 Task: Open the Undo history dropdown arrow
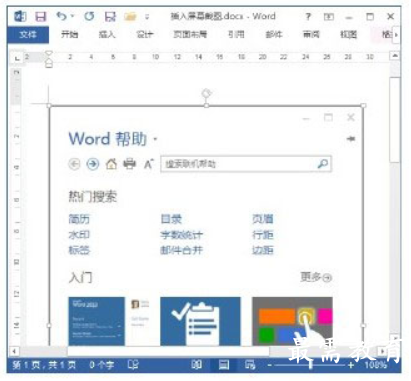pyautogui.click(x=72, y=16)
